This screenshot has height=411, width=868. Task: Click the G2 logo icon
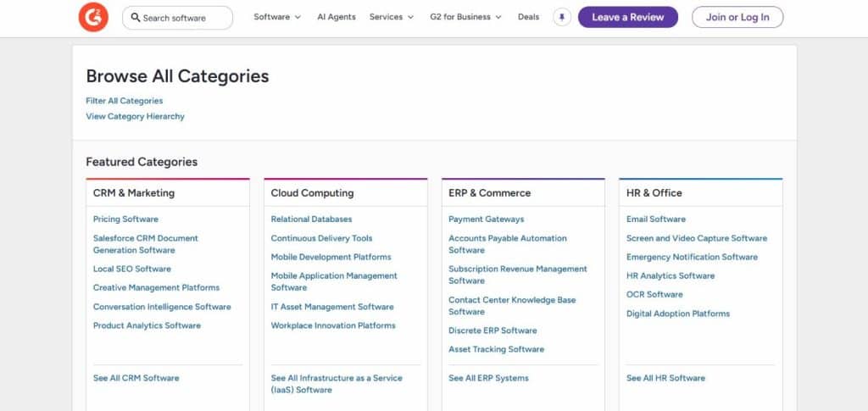93,17
